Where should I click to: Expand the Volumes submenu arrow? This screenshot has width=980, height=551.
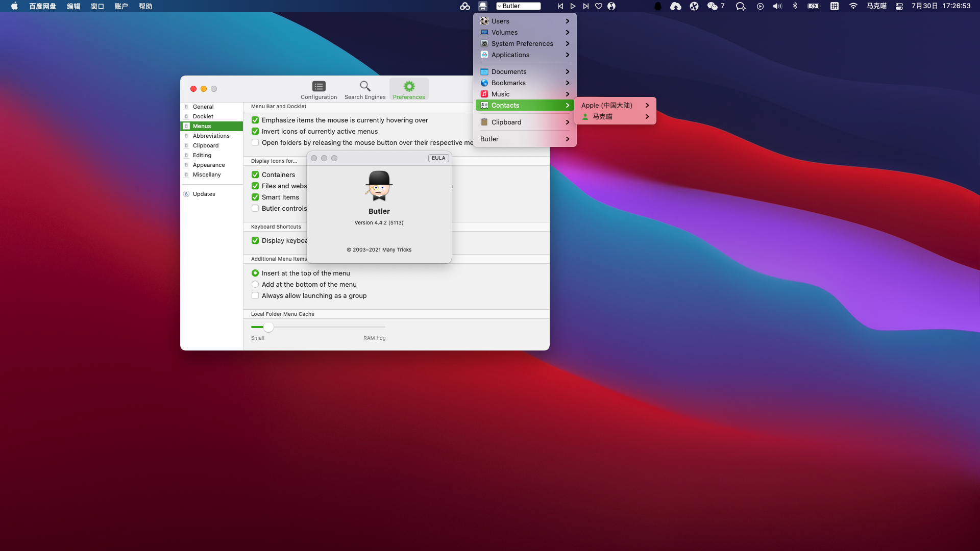click(x=568, y=32)
